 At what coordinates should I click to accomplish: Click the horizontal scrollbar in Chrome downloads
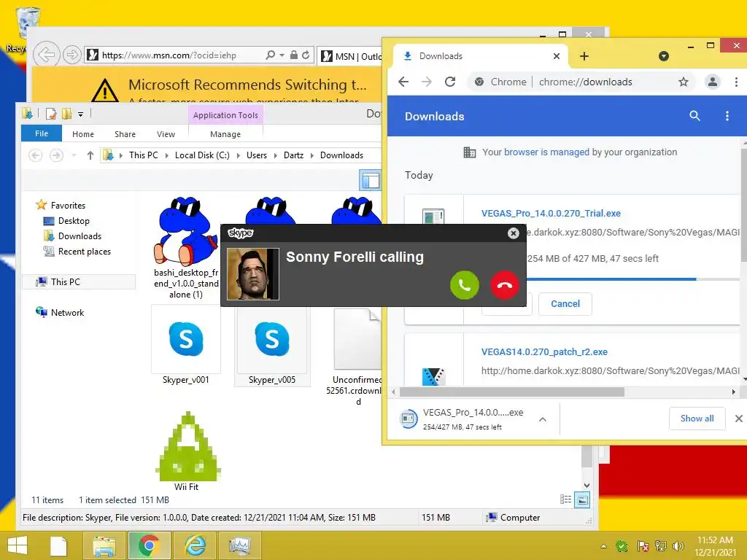click(511, 392)
